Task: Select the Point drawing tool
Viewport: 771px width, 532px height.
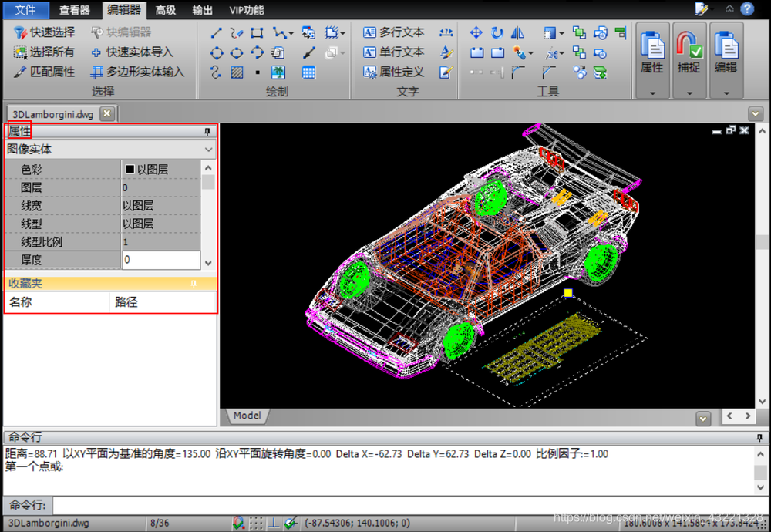Action: click(x=258, y=72)
